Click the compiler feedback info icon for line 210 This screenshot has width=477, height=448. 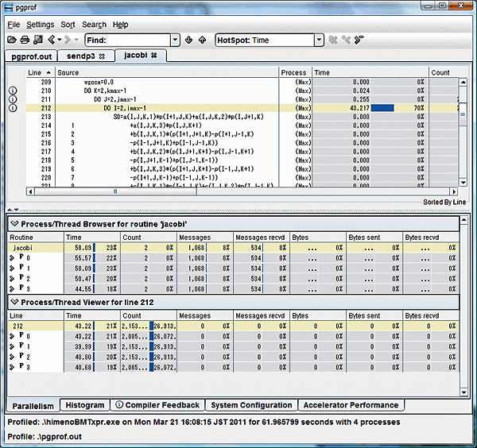click(12, 90)
